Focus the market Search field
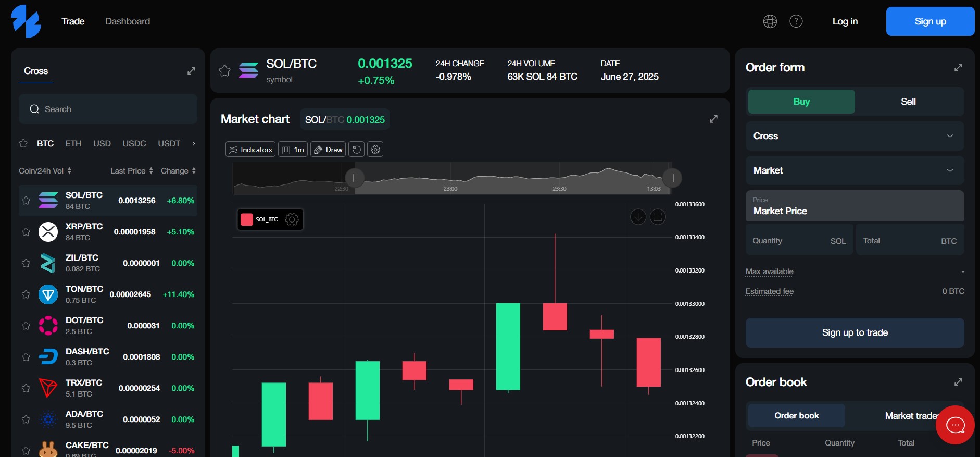980x457 pixels. (x=108, y=109)
